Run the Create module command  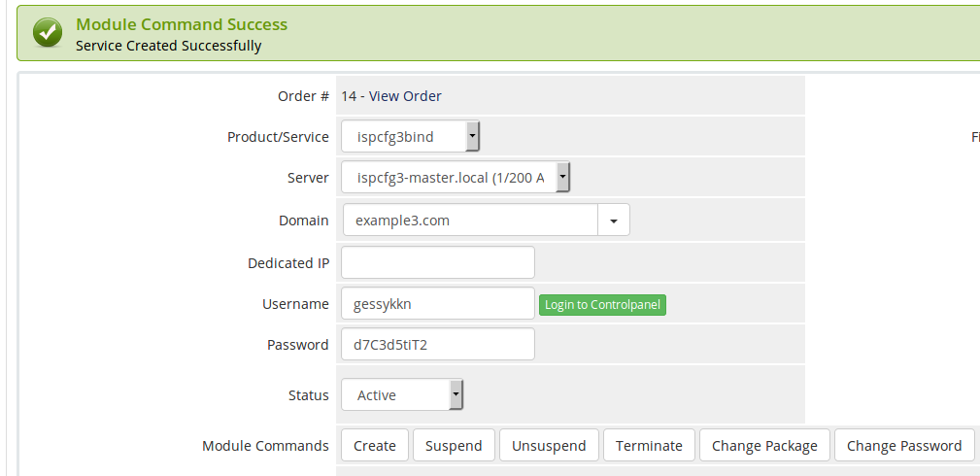pyautogui.click(x=374, y=445)
